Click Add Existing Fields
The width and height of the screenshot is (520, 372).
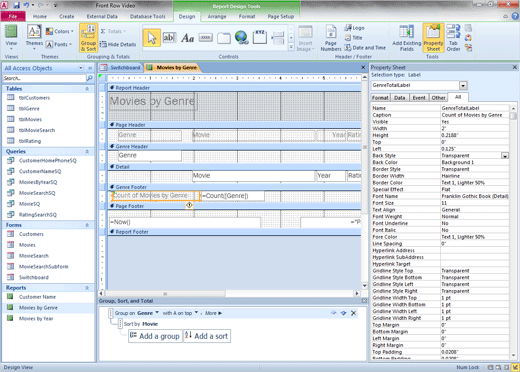tap(406, 38)
